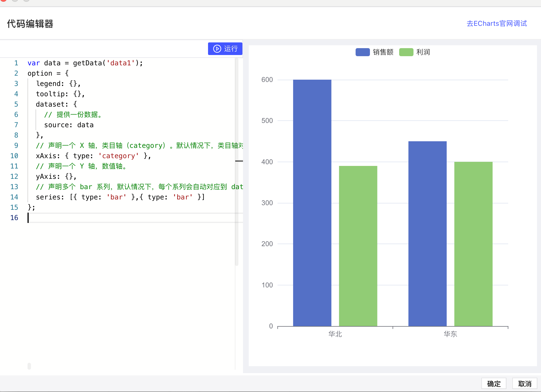Toggle the 利润 legend label
The width and height of the screenshot is (541, 392).
pos(423,52)
